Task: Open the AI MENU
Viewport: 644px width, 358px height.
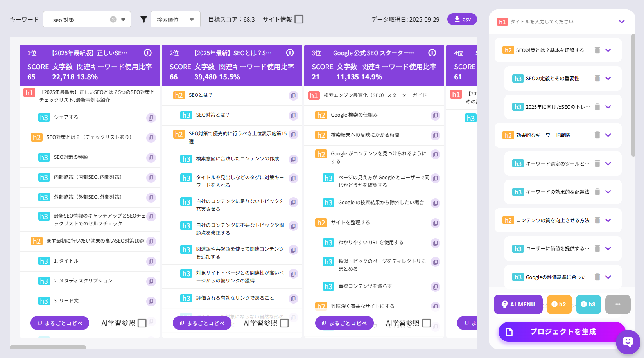Action: [518, 304]
